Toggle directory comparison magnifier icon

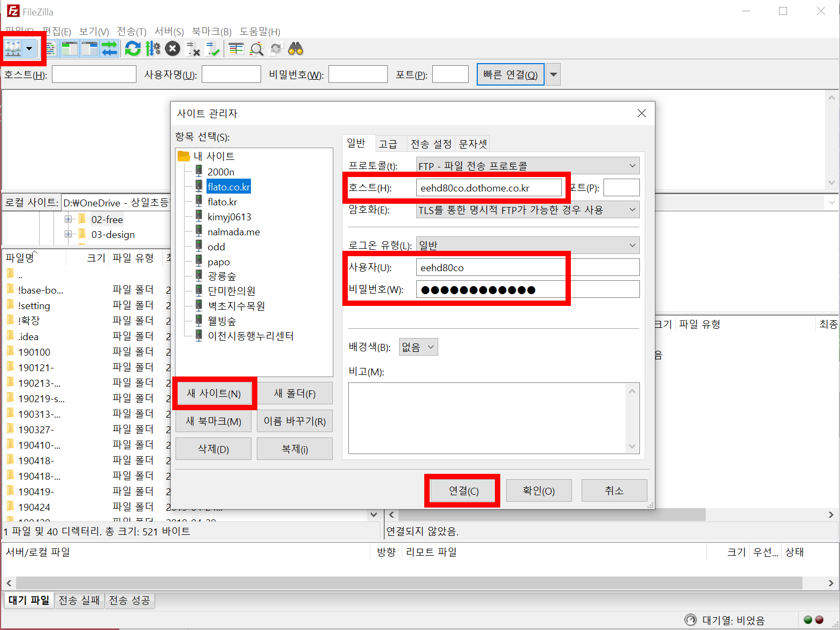click(x=256, y=49)
